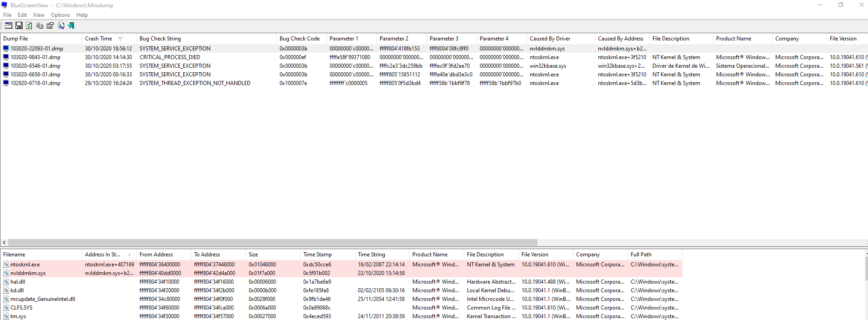Sort lower pane by Full Path header

pos(655,255)
